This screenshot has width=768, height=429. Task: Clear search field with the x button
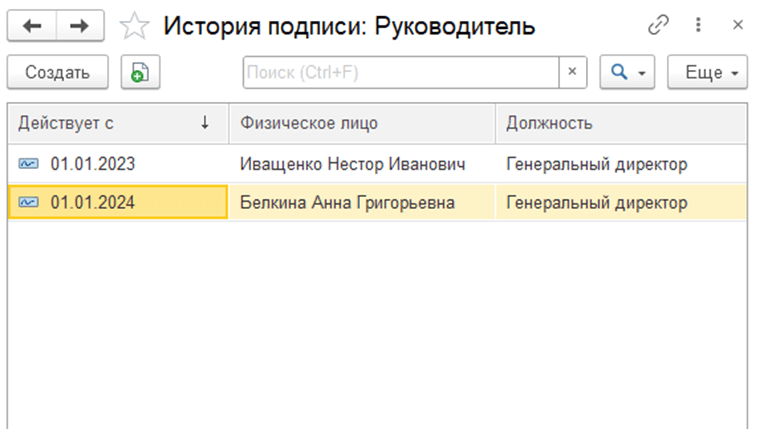[x=572, y=73]
